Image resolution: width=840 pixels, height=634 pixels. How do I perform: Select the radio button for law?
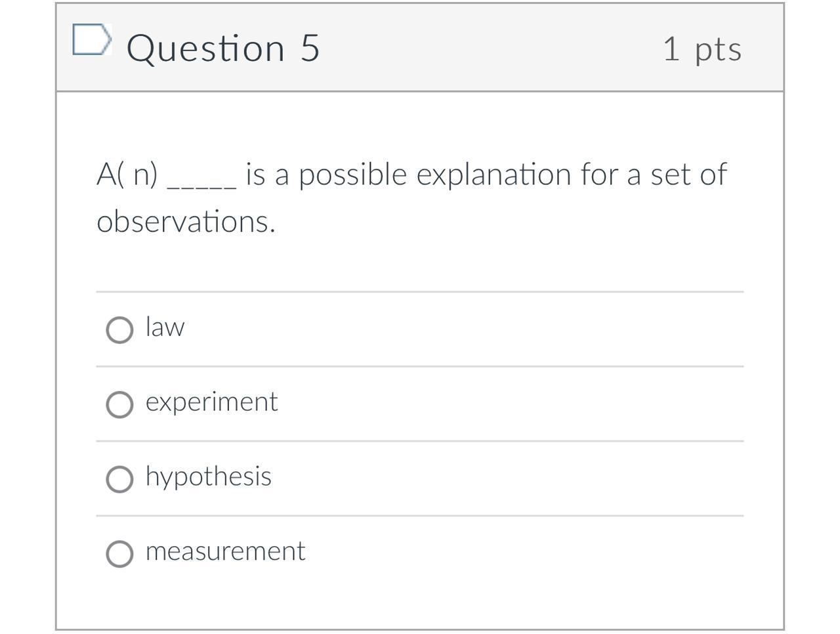coord(119,329)
